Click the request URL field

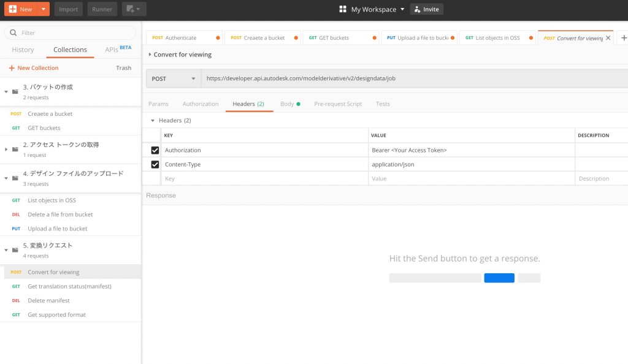tap(415, 78)
